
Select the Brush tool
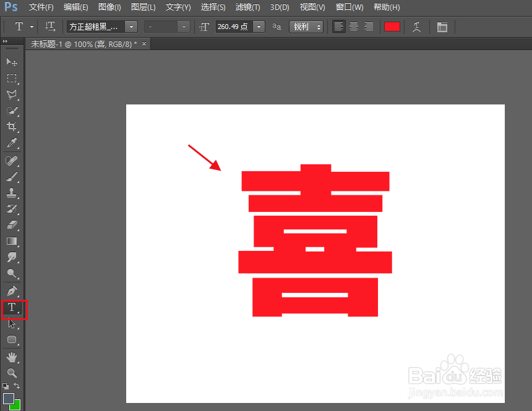[12, 177]
